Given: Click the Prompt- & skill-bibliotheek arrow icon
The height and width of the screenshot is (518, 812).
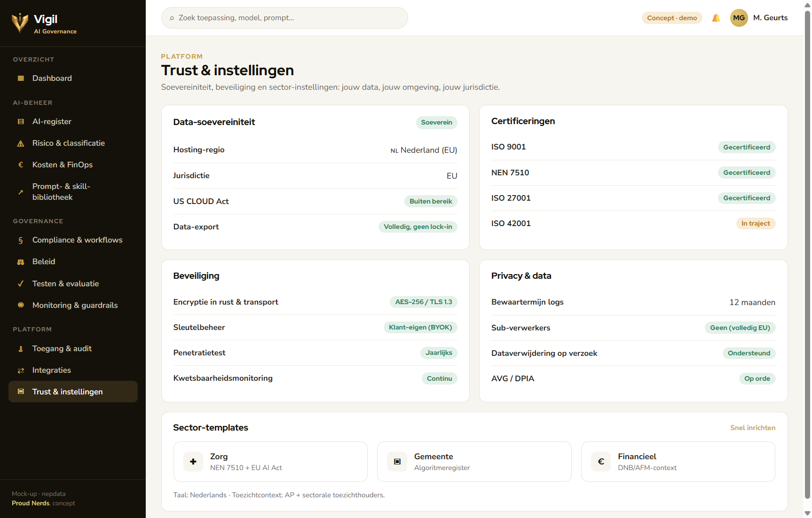Looking at the screenshot, I should coord(21,192).
